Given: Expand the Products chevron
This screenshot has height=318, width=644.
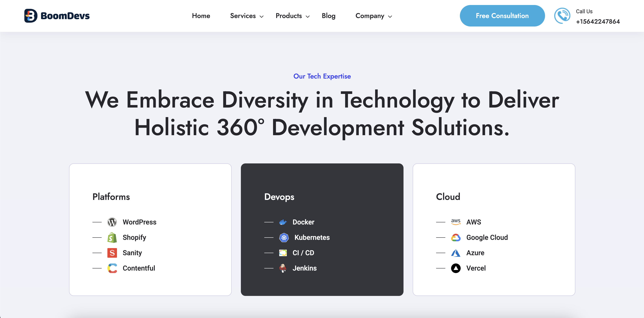Looking at the screenshot, I should click(308, 17).
